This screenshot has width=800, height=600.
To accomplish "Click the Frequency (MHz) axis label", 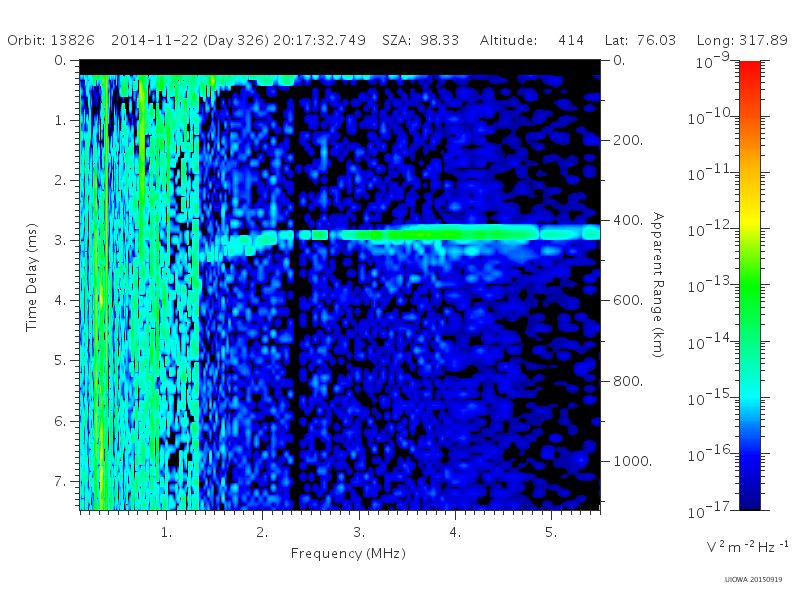I will 348,553.
